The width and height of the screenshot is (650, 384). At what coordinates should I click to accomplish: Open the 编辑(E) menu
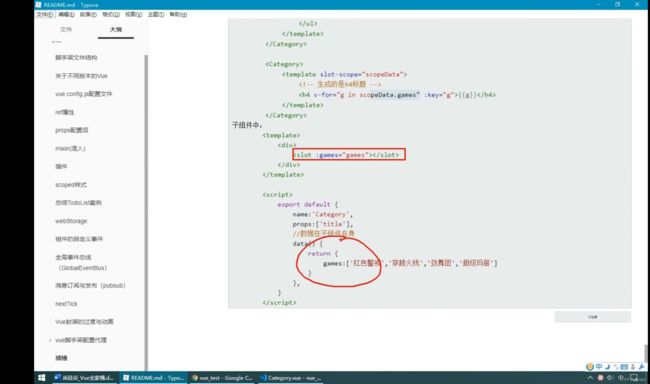tap(66, 15)
